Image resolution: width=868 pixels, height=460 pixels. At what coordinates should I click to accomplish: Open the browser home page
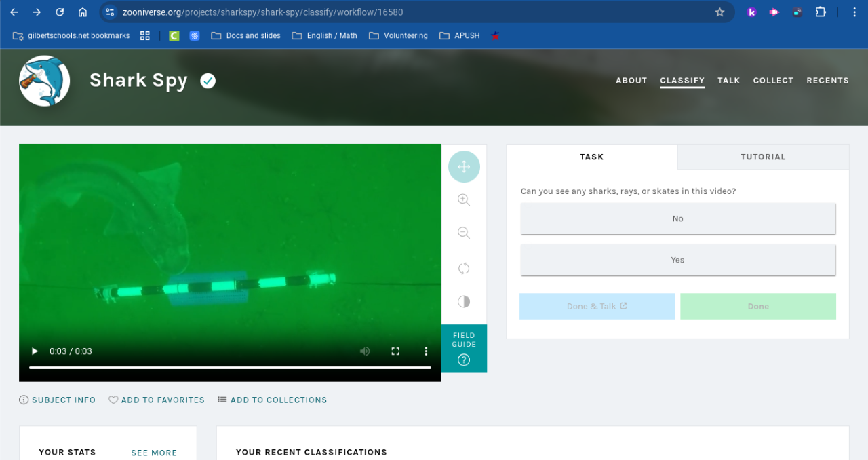[x=83, y=12]
